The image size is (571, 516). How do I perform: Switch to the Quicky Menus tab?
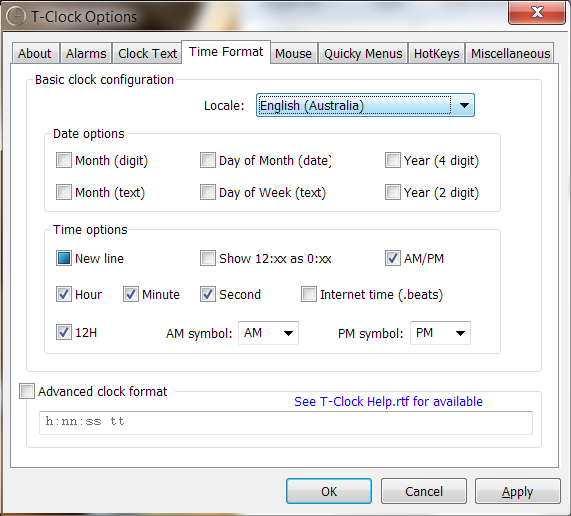363,54
